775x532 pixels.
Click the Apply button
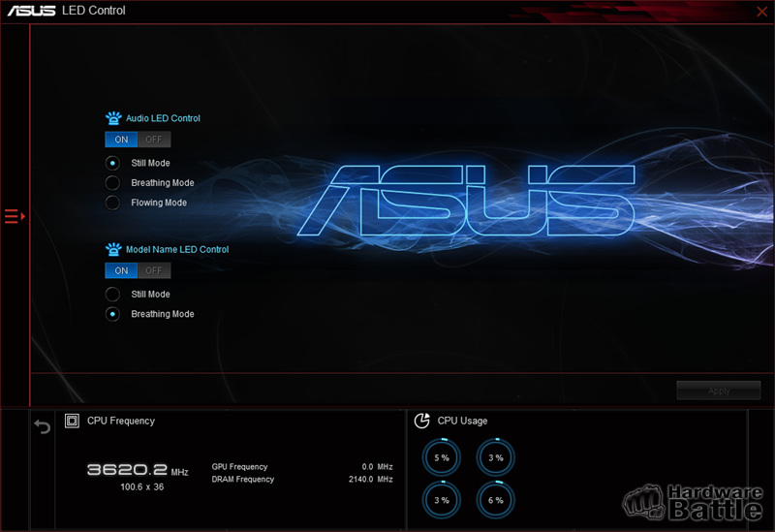pyautogui.click(x=719, y=391)
